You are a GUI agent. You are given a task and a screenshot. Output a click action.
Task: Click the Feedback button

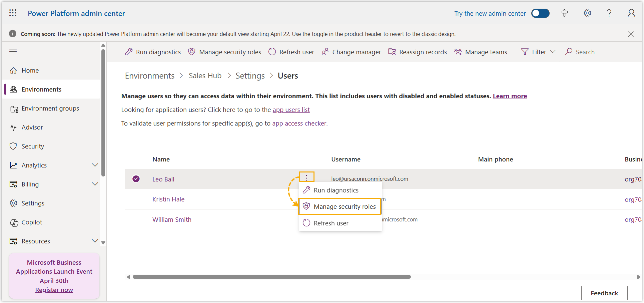click(x=604, y=293)
